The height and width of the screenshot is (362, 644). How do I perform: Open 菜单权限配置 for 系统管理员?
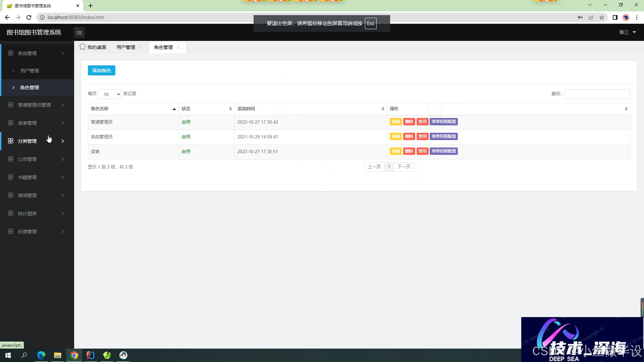point(443,136)
